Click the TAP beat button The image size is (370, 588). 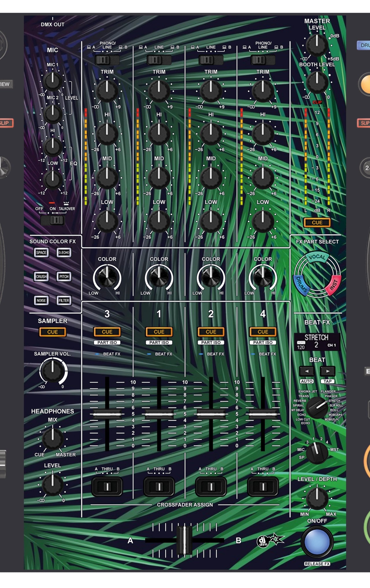coord(328,381)
